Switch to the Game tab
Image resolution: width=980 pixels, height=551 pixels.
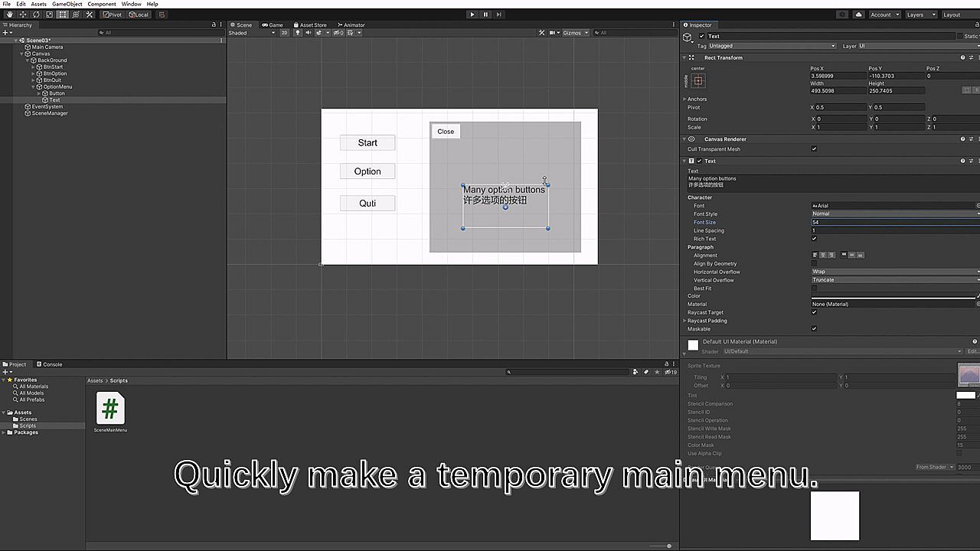click(273, 25)
